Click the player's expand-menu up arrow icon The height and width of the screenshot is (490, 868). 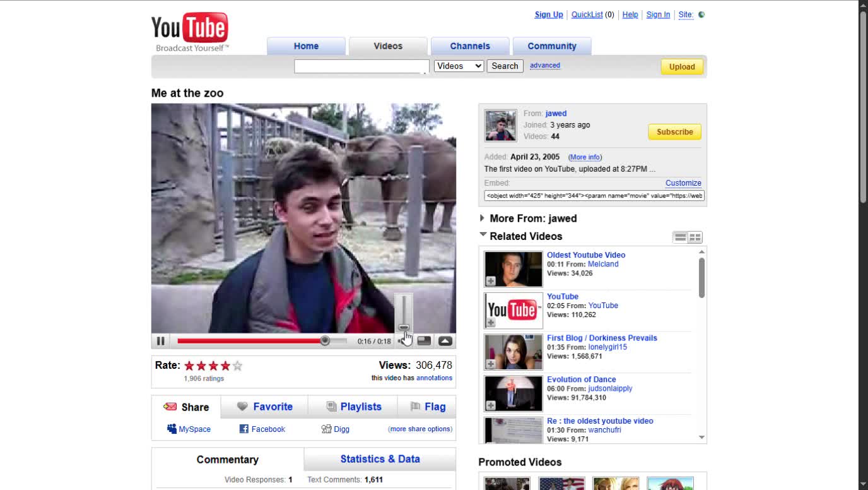(x=445, y=341)
